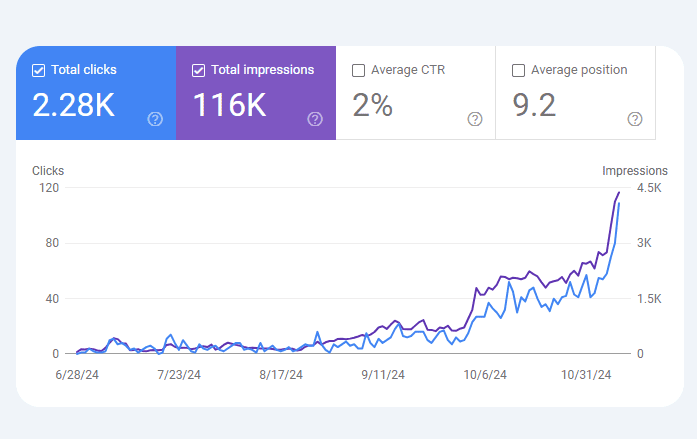Click the Clicks axis label

coord(47,171)
